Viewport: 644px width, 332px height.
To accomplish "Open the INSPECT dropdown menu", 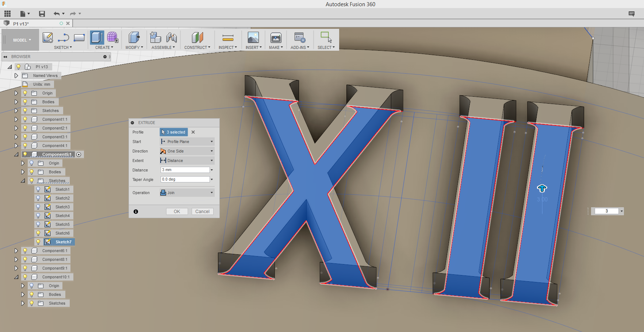I will click(x=228, y=47).
